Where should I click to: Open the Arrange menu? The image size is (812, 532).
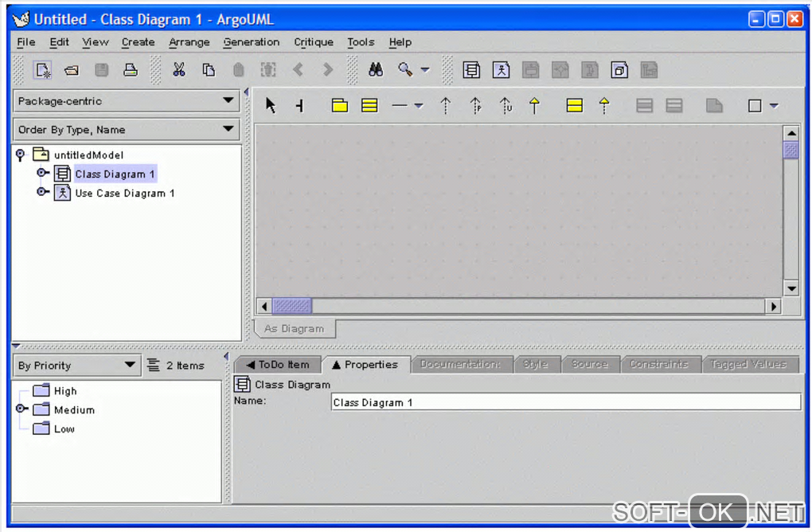[x=189, y=42]
